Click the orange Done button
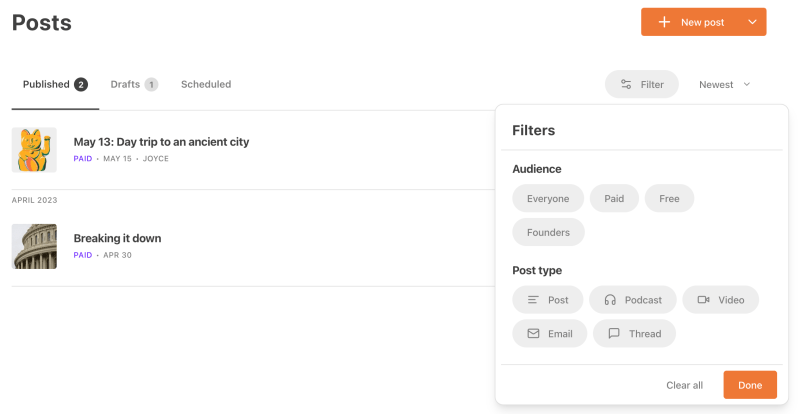The image size is (800, 414). [749, 385]
